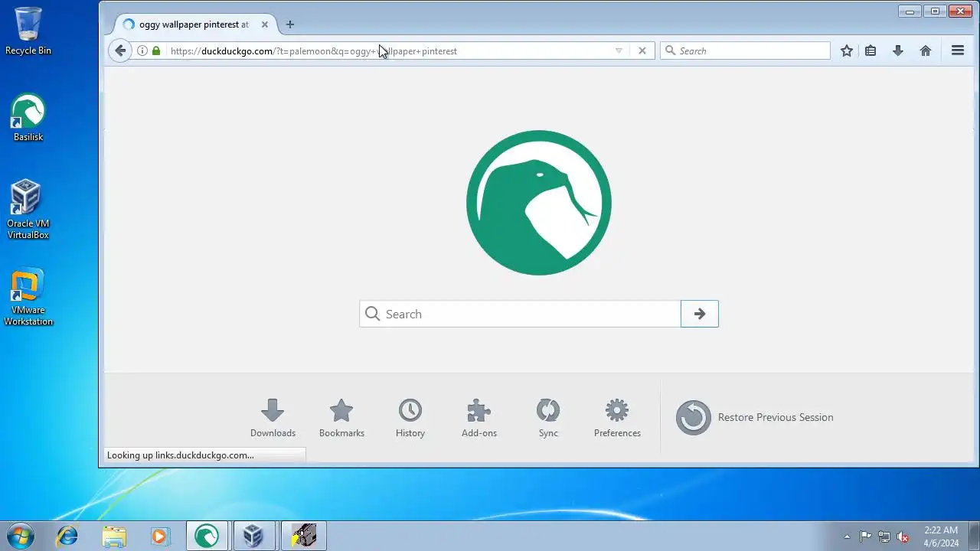Open the Windows Start menu

(x=21, y=536)
